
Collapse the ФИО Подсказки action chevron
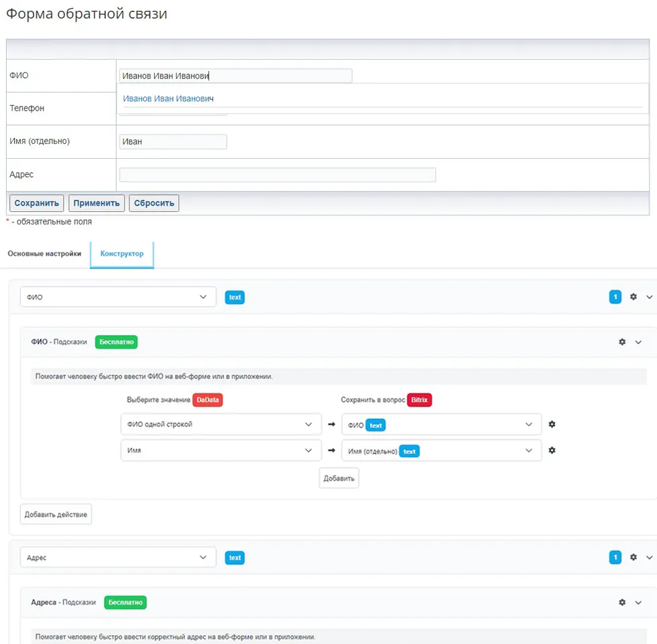point(638,342)
